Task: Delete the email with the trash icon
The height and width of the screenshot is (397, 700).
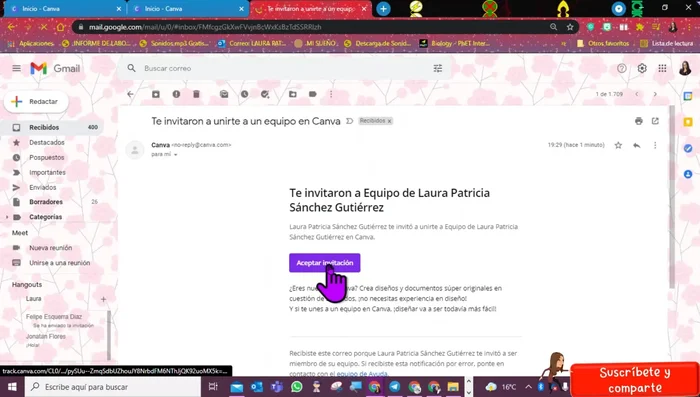Action: [196, 94]
